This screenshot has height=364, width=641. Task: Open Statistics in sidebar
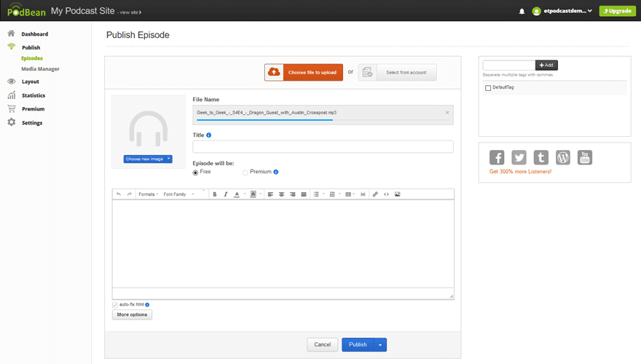34,95
